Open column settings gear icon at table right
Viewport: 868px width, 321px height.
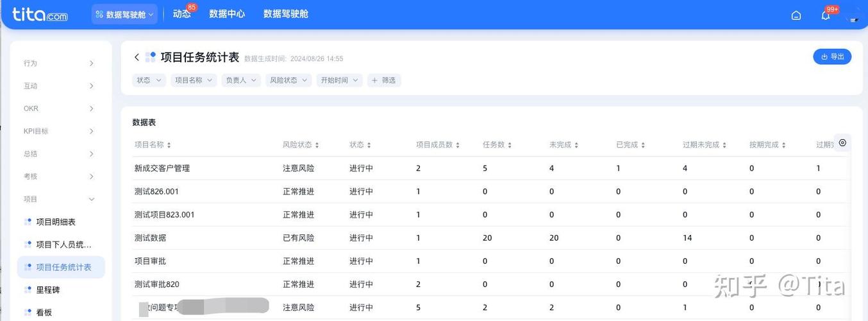tap(842, 143)
